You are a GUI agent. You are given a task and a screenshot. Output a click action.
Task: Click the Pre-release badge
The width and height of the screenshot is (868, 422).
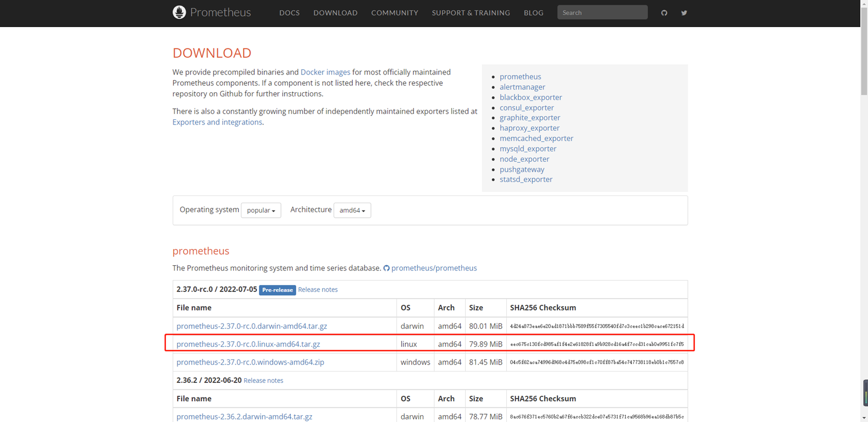pos(277,290)
